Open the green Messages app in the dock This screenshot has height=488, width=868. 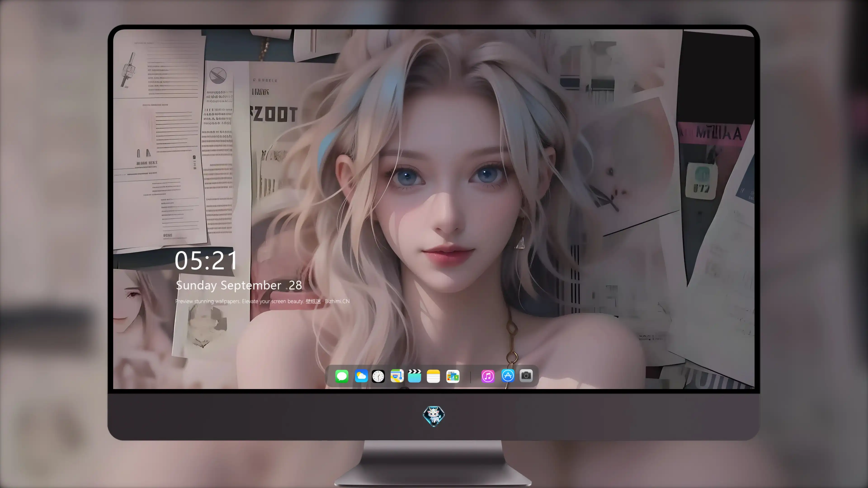pos(342,376)
